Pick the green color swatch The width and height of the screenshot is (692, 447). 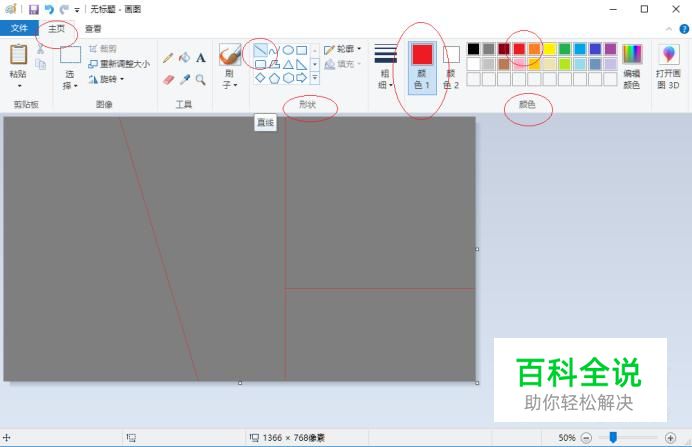(x=564, y=49)
